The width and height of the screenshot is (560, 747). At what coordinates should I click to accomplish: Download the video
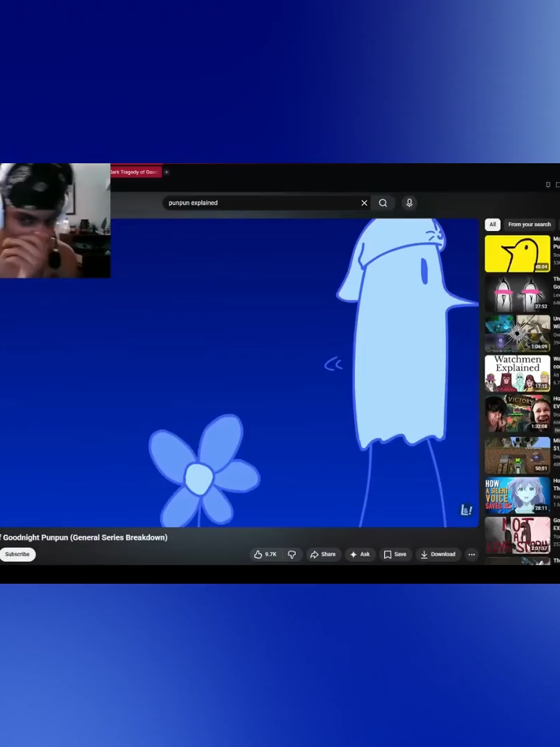[438, 554]
